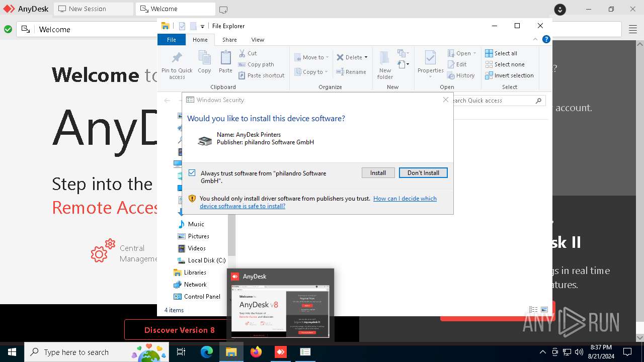644x362 pixels.
Task: Click AnyDesk taskbar preview thumbnail
Action: point(280,312)
